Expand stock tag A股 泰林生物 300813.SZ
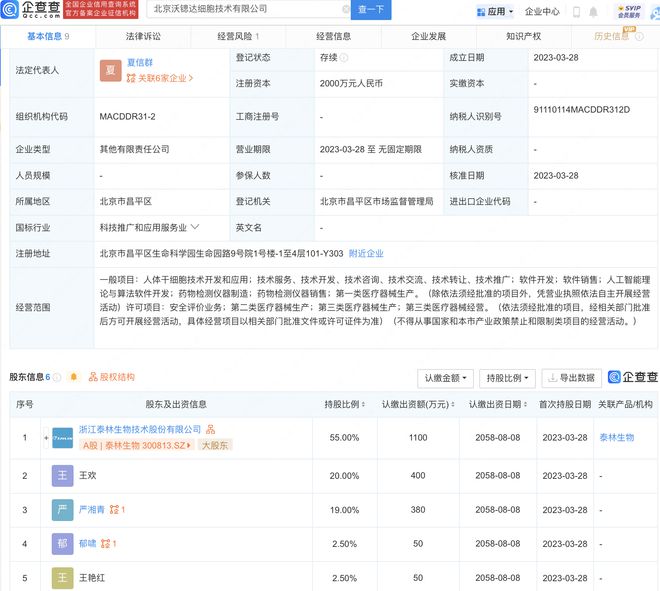Image resolution: width=660 pixels, height=591 pixels. [x=136, y=445]
